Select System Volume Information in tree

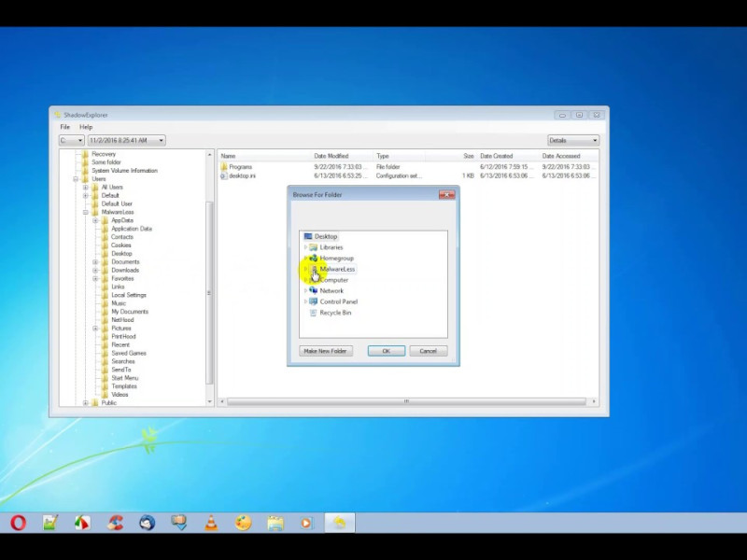pyautogui.click(x=125, y=171)
